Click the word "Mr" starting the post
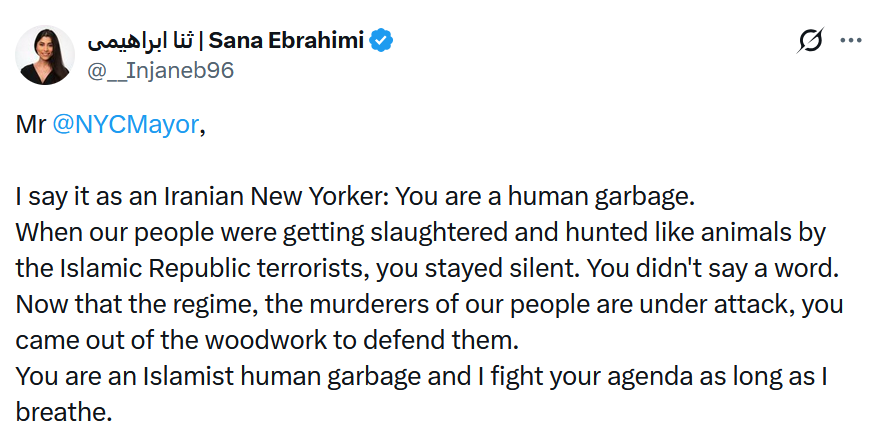The image size is (888, 431). [29, 126]
